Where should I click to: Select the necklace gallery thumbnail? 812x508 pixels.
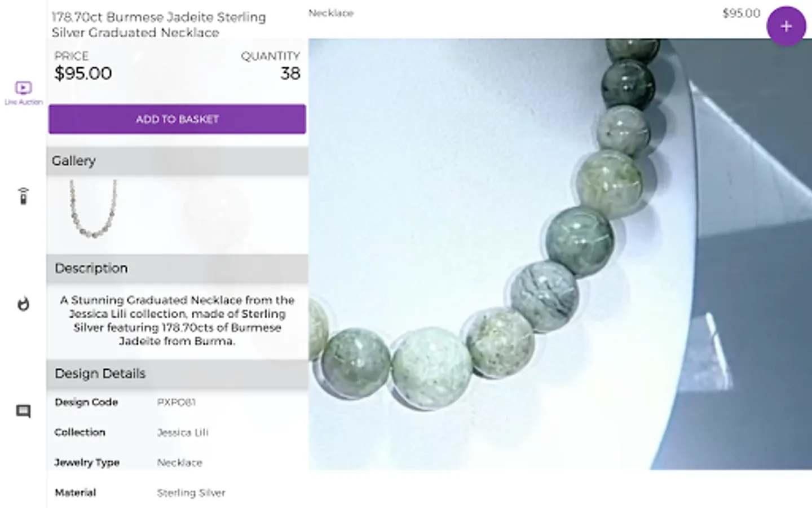[93, 209]
